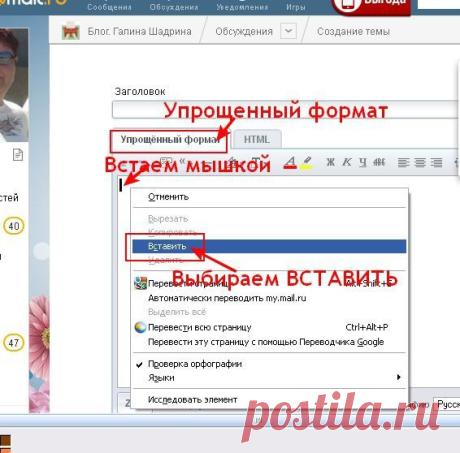Click the blog avatar icon beside Блог Галина Шадрина
Image resolution: width=460 pixels, height=453 pixels.
point(70,31)
